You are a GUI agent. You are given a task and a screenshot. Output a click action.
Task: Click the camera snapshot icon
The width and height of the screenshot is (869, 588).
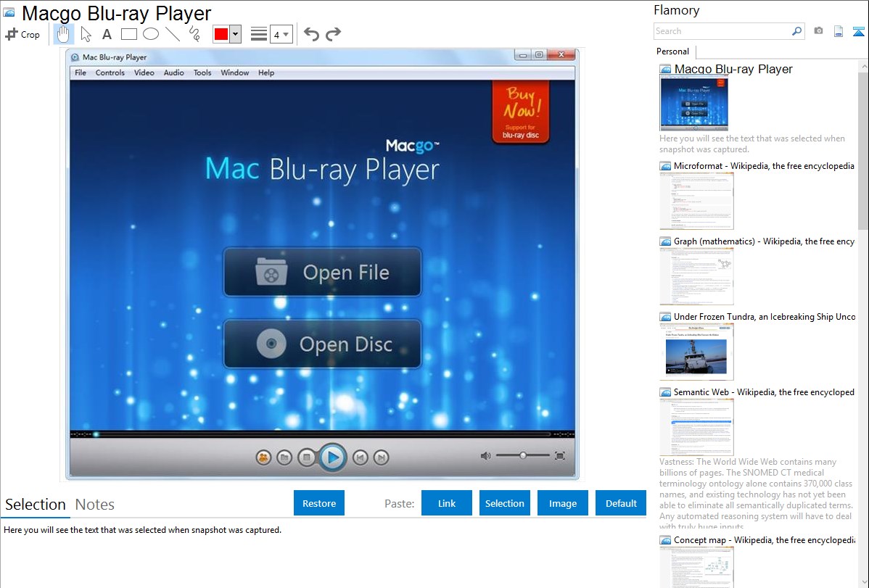point(818,31)
